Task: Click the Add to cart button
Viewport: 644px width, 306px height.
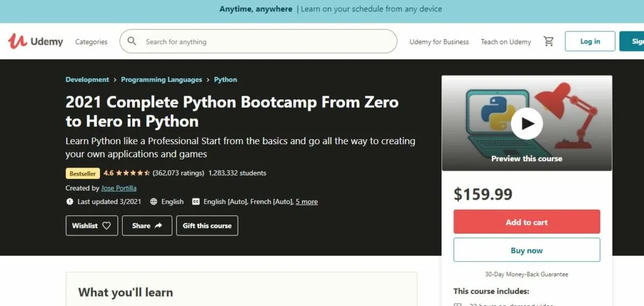Action: 526,222
